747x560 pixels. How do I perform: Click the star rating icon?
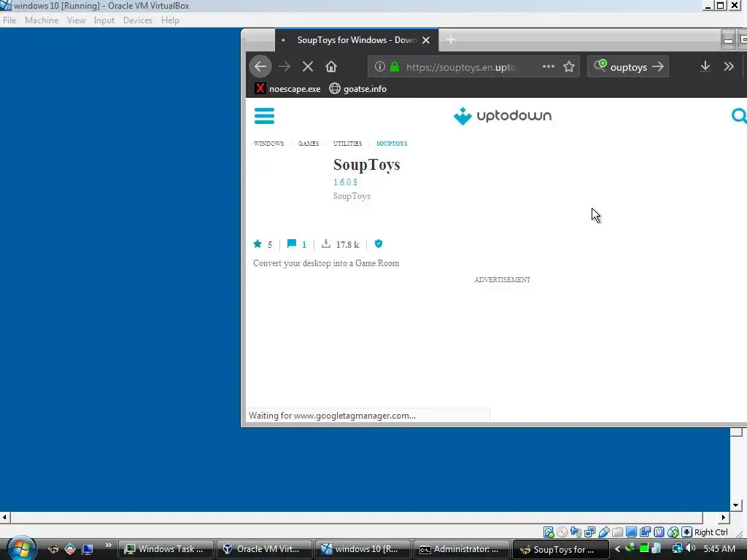point(258,244)
